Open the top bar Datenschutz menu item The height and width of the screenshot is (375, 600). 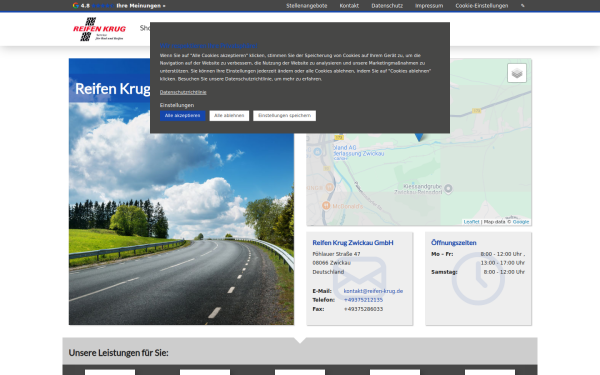(x=387, y=6)
